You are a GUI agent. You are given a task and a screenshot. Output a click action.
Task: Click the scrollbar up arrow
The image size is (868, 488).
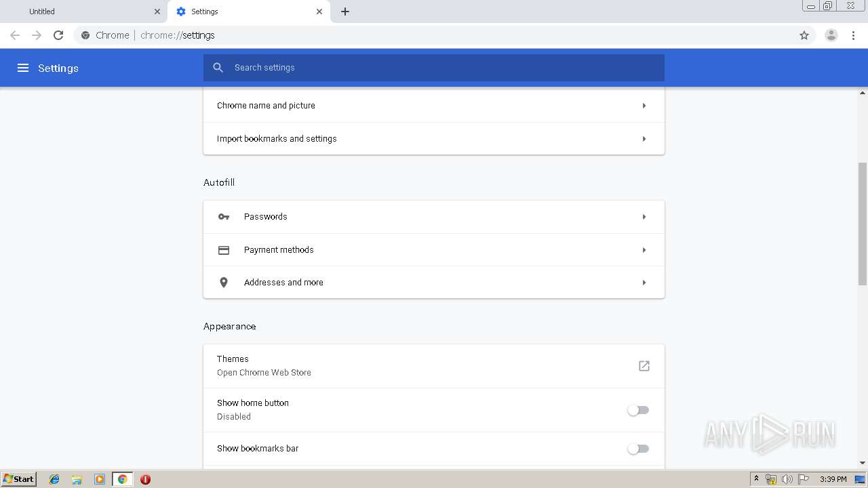click(863, 93)
